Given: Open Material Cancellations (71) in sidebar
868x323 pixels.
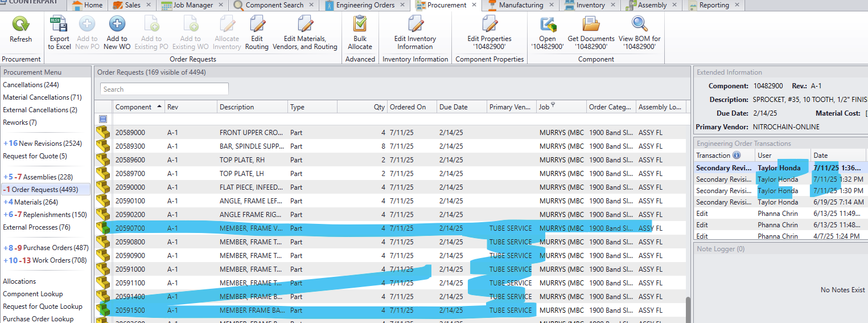Looking at the screenshot, I should pyautogui.click(x=42, y=97).
